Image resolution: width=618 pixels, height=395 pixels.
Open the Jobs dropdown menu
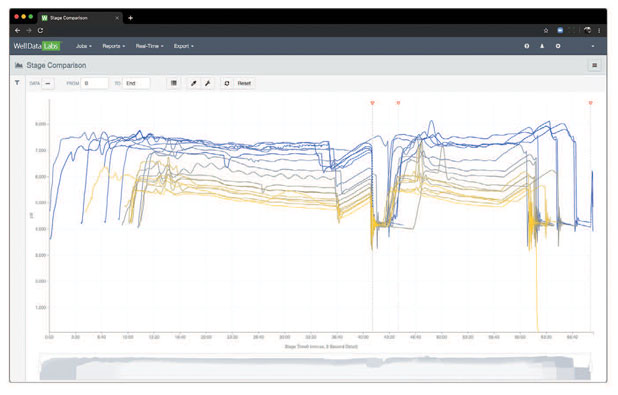point(84,46)
